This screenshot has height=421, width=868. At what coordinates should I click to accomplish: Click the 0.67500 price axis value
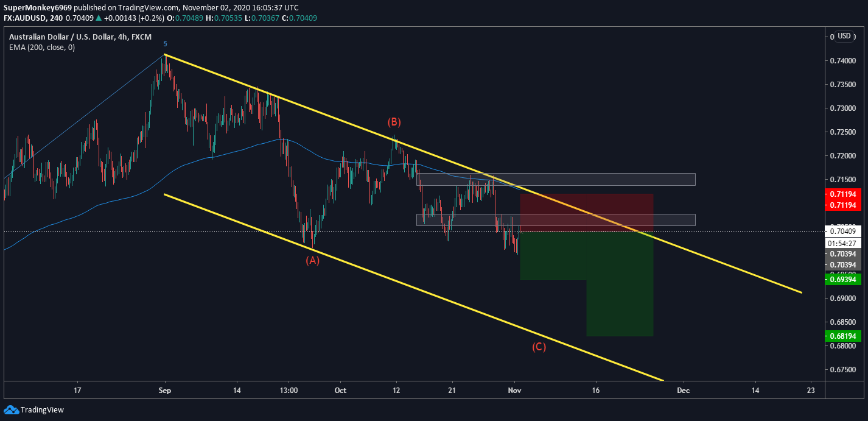pos(844,369)
